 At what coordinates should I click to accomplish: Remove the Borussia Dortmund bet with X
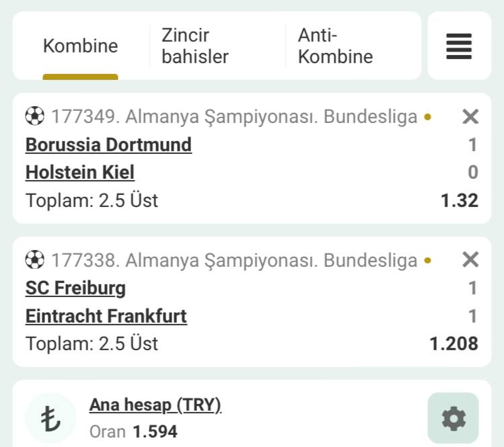[x=470, y=116]
